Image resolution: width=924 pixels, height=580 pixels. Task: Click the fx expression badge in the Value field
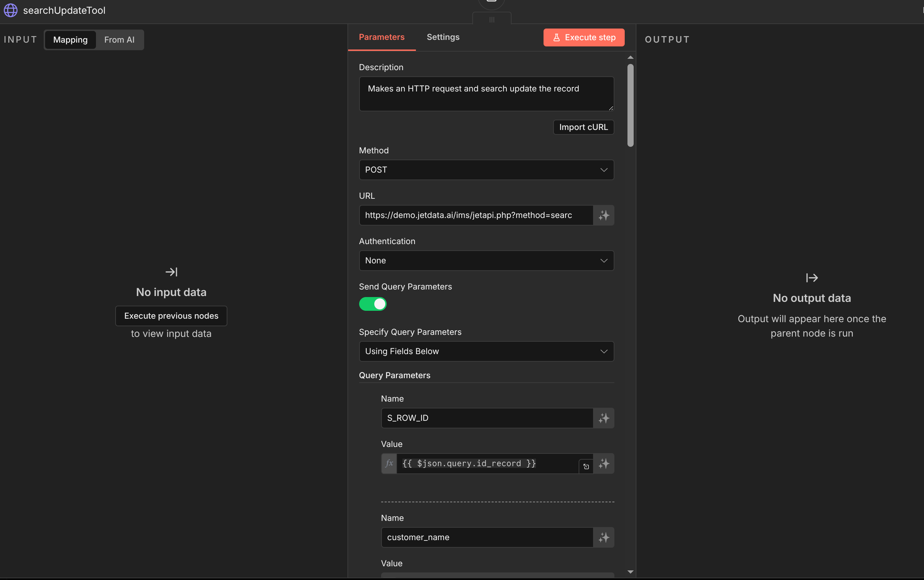[389, 463]
